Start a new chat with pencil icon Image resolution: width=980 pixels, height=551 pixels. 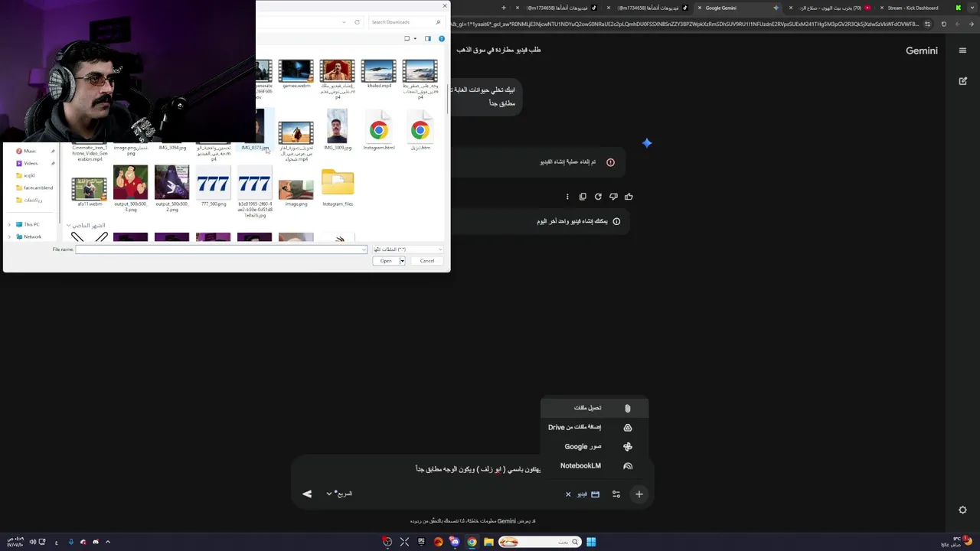[962, 80]
